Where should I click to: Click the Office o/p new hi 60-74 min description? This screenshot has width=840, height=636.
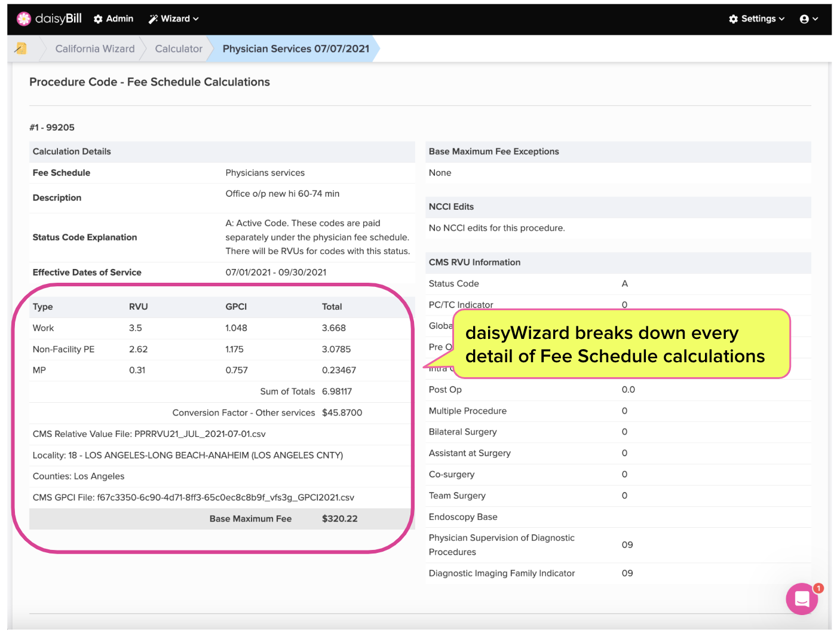pyautogui.click(x=283, y=194)
